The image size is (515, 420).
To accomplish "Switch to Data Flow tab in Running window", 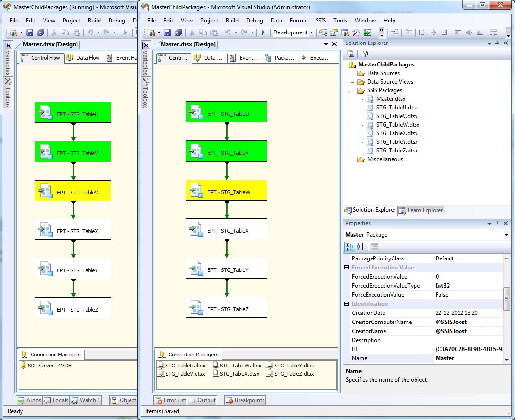I will click(83, 58).
